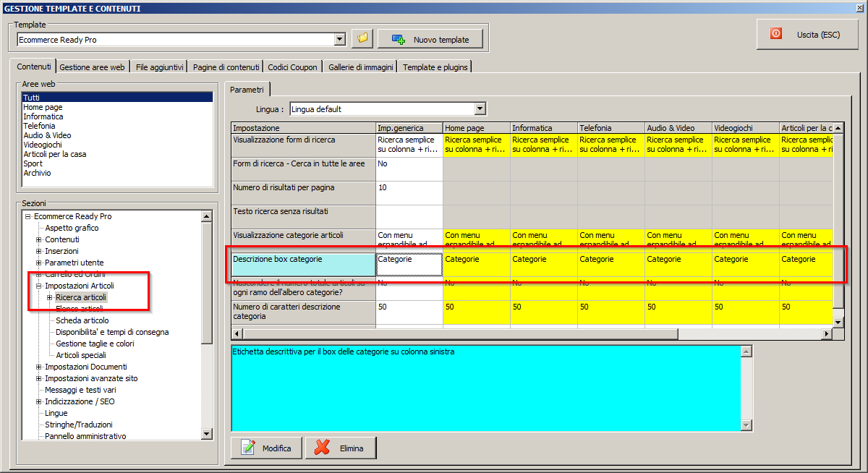Expand the Parametri utente tree node
This screenshot has width=868, height=473.
pos(39,263)
